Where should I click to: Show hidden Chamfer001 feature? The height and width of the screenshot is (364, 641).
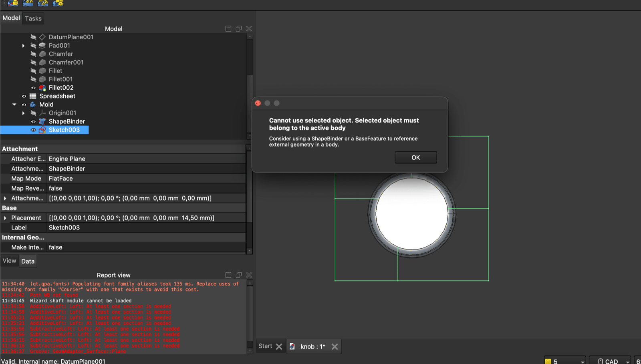pos(33,62)
